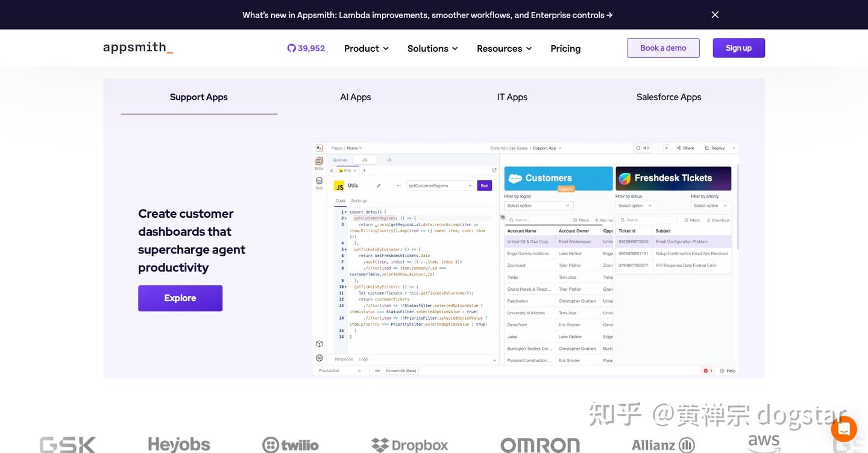
Task: Click the JS file icon beside Utils
Action: click(x=339, y=186)
